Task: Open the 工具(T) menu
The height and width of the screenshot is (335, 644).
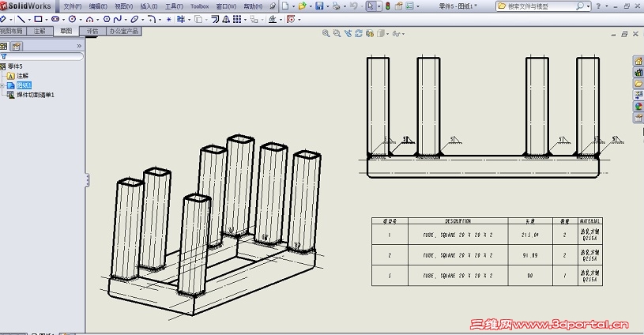Action: point(174,6)
